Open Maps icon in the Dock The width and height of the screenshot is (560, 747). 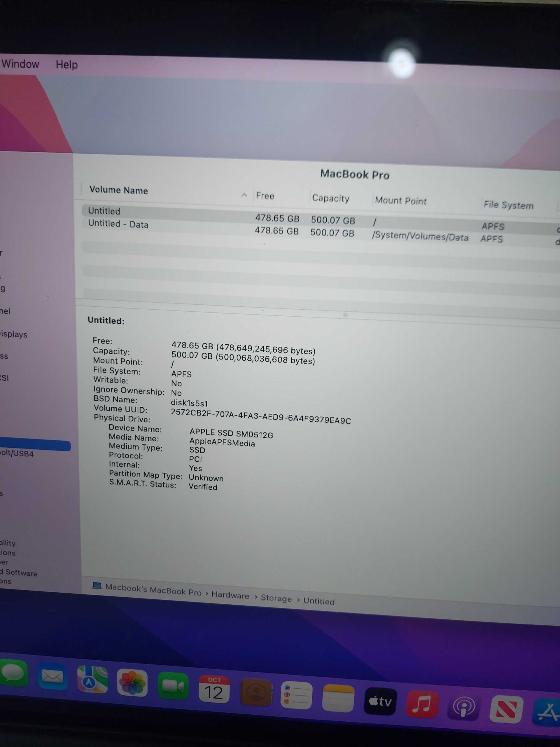click(x=92, y=680)
